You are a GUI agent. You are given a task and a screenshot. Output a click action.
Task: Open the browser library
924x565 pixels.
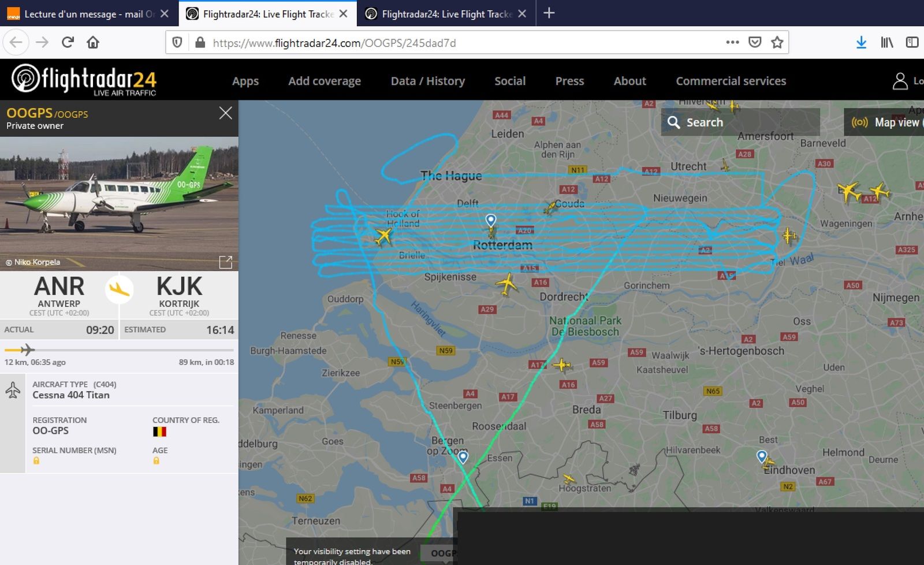(887, 42)
